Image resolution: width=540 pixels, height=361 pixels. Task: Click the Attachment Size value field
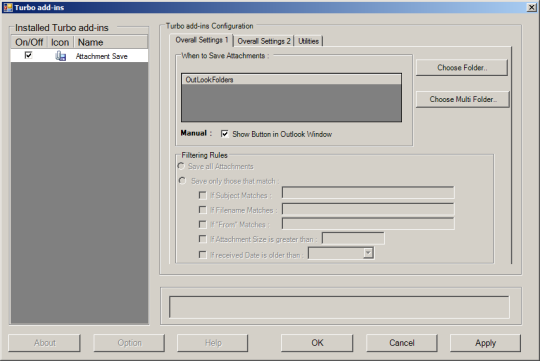[353, 238]
